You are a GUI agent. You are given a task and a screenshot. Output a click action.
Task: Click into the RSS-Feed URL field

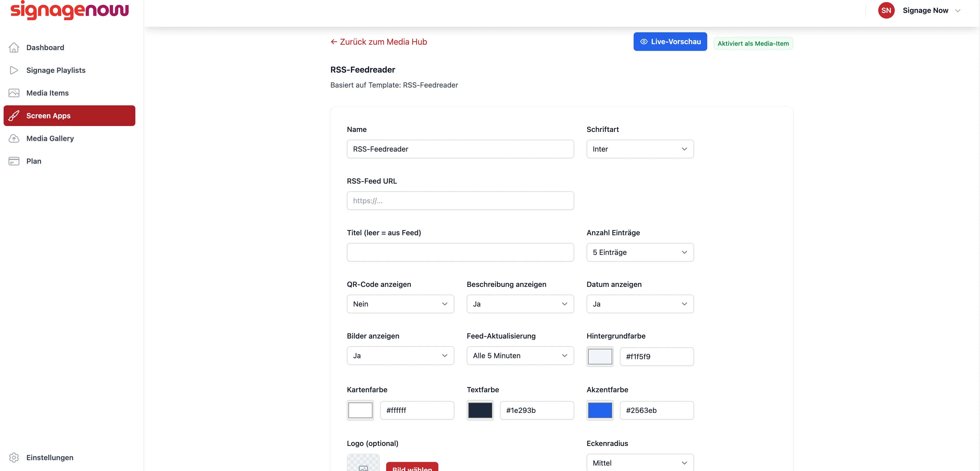click(x=460, y=201)
